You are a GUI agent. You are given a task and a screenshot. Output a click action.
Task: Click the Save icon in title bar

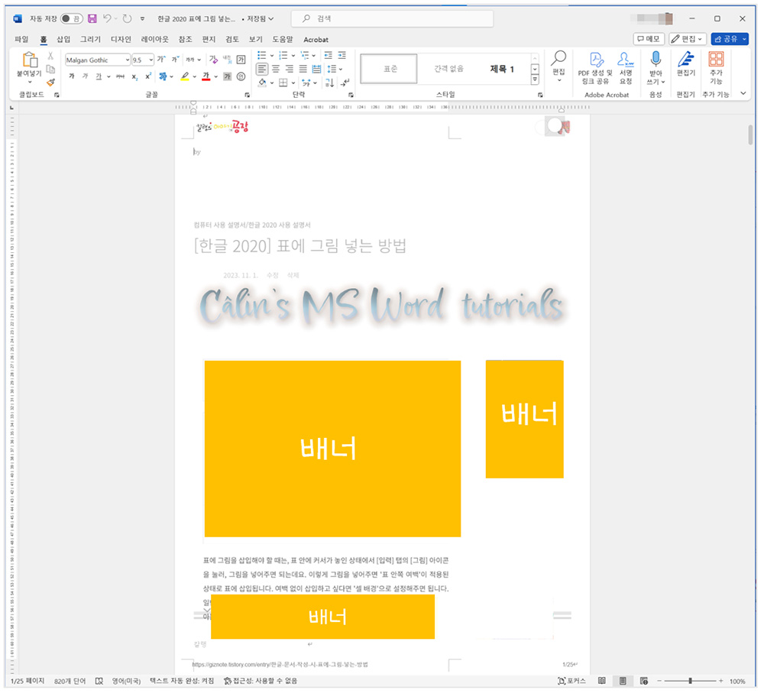click(x=92, y=18)
